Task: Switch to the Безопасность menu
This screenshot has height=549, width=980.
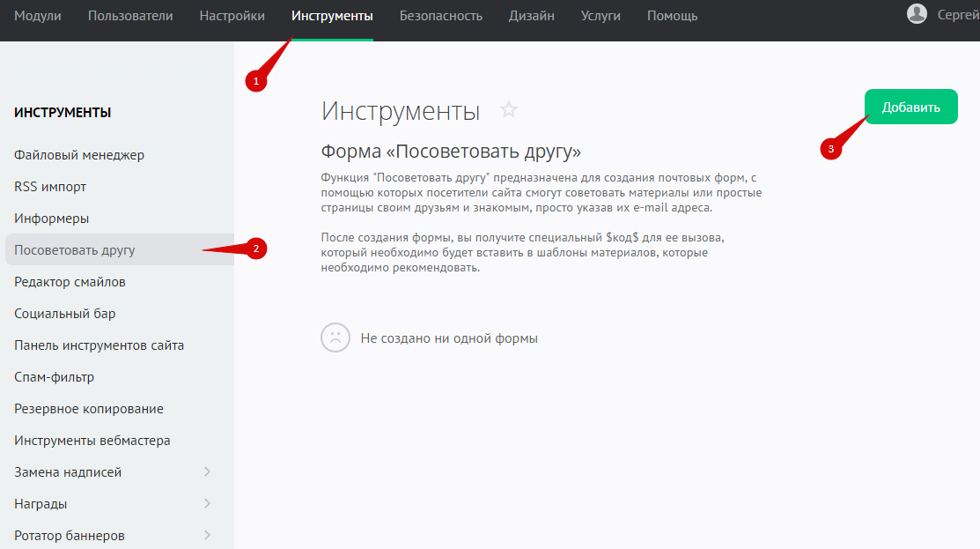Action: [440, 16]
